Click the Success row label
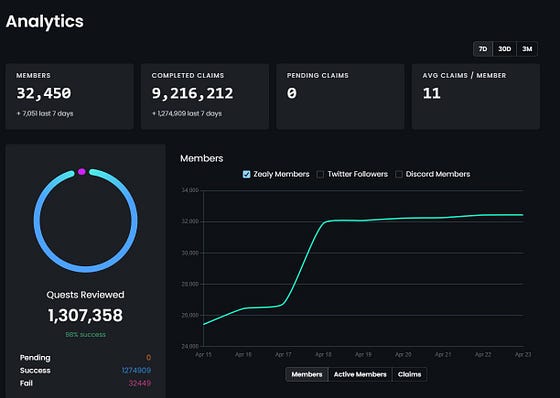 [x=35, y=370]
